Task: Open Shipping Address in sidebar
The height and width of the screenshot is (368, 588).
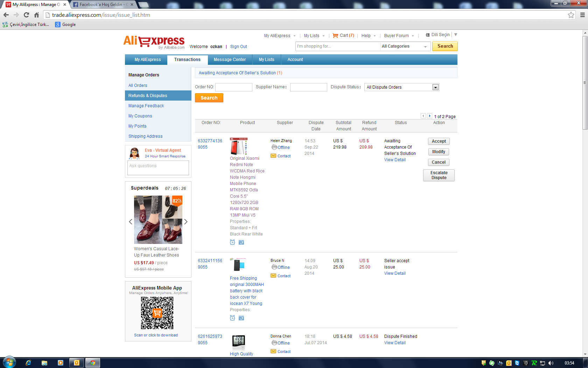Action: pyautogui.click(x=145, y=136)
